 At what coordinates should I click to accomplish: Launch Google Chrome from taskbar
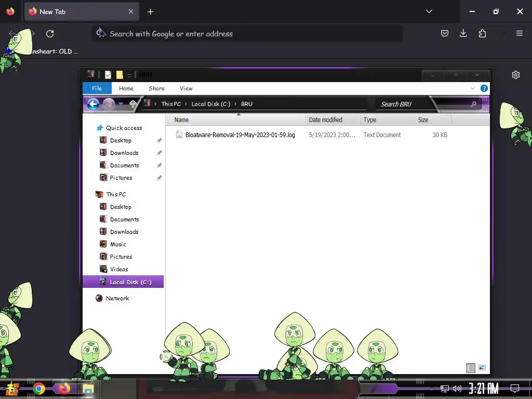pos(38,389)
